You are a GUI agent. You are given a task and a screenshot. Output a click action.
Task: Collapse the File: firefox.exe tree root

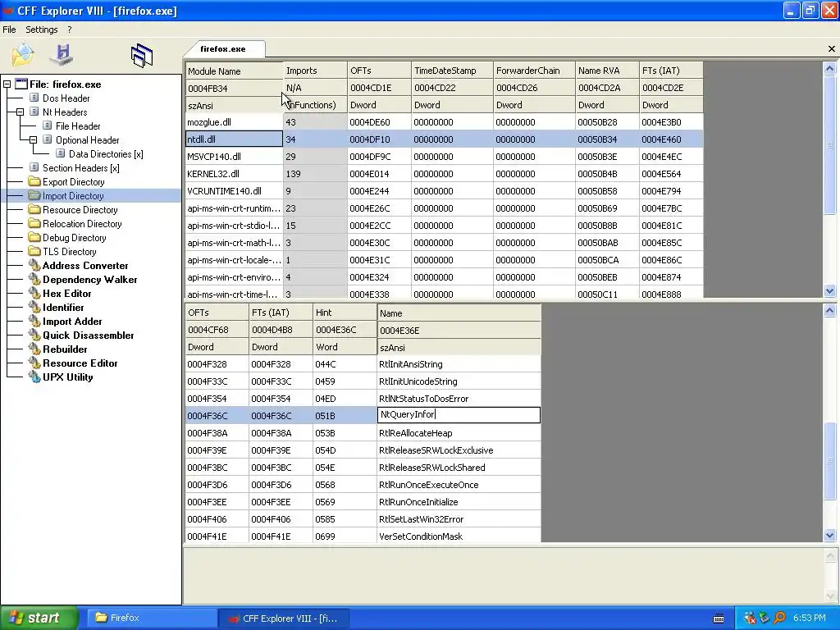[7, 84]
